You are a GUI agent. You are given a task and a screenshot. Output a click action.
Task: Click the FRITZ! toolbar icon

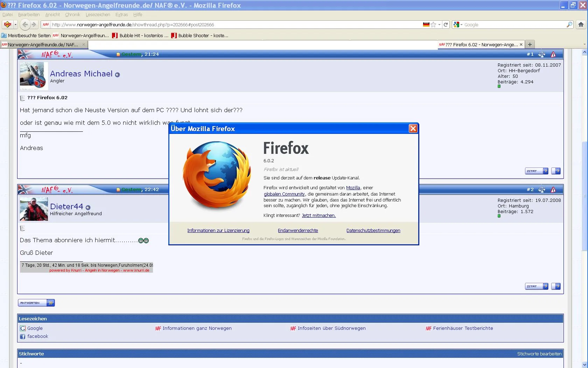pos(7,25)
